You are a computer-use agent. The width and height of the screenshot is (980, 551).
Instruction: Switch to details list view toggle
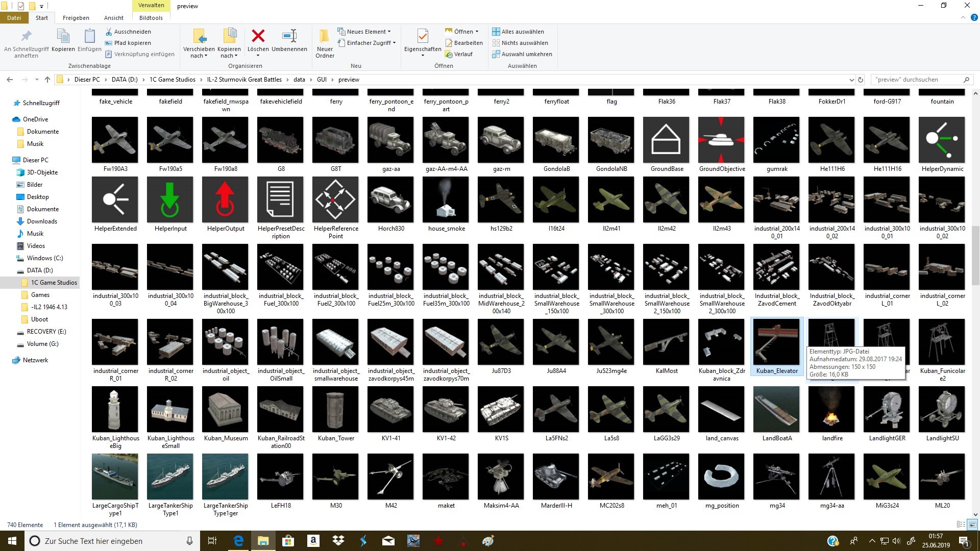(x=961, y=524)
